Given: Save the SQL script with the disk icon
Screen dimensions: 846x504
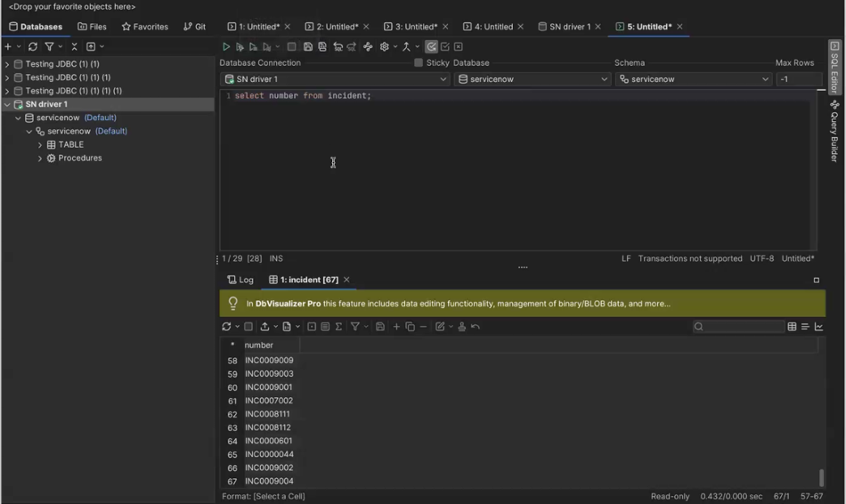Looking at the screenshot, I should pos(308,47).
